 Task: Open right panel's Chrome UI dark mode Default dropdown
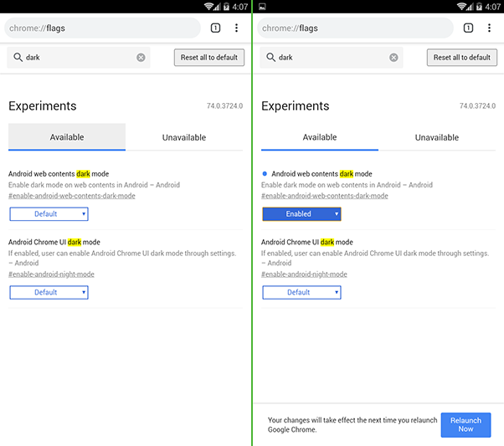[301, 293]
